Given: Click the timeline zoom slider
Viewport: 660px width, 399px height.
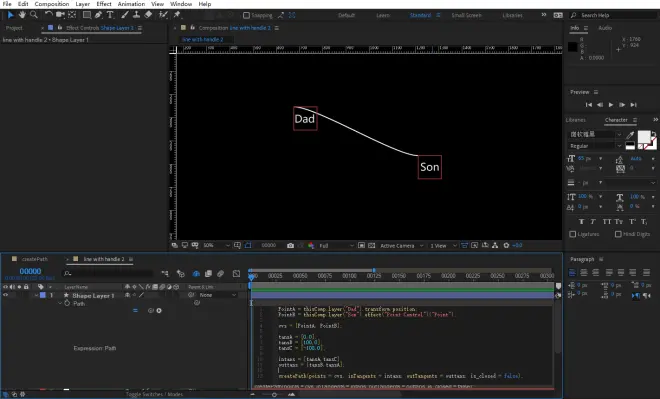Looking at the screenshot, I should [x=274, y=394].
